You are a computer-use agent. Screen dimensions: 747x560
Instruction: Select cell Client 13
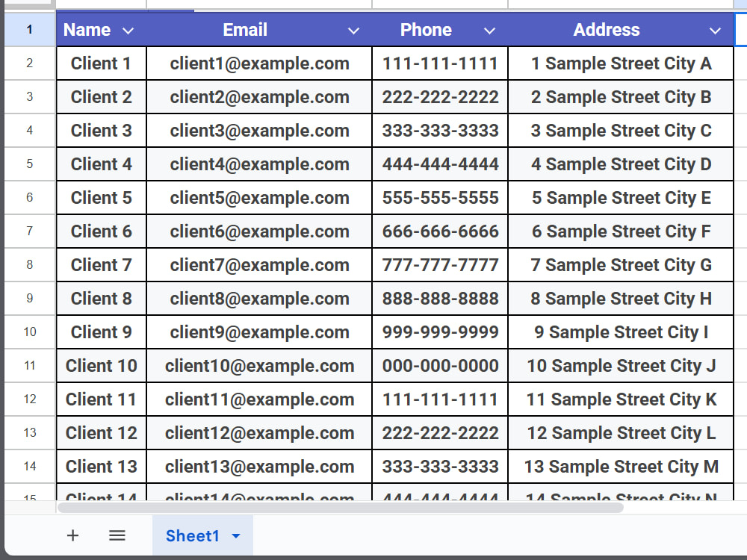click(101, 466)
